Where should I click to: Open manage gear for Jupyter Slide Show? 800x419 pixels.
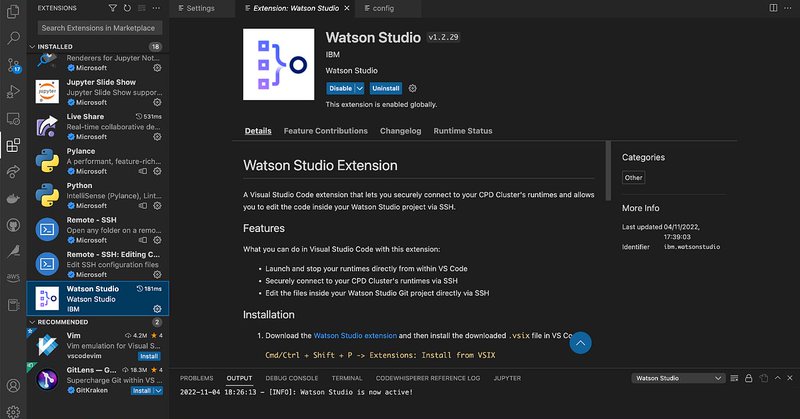[157, 102]
